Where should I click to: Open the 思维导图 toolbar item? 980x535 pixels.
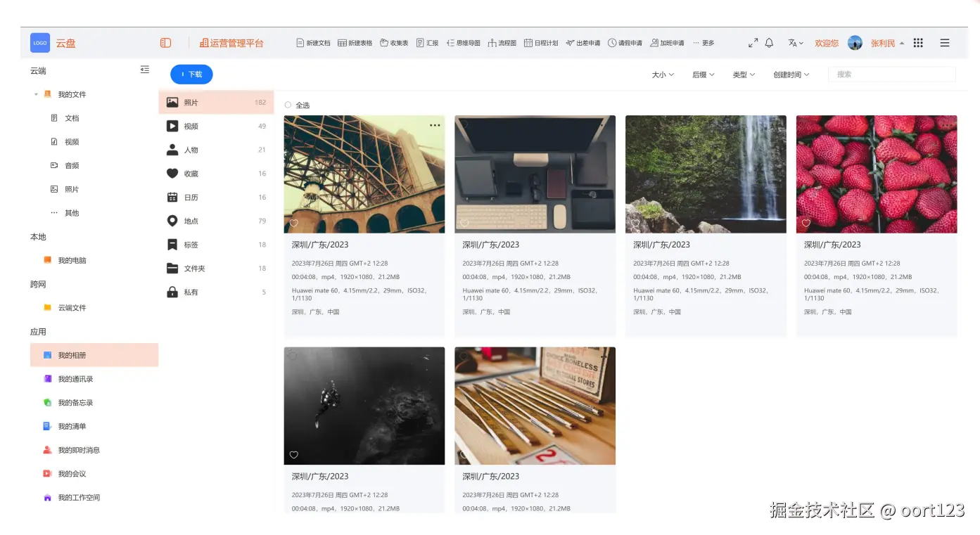pos(463,43)
